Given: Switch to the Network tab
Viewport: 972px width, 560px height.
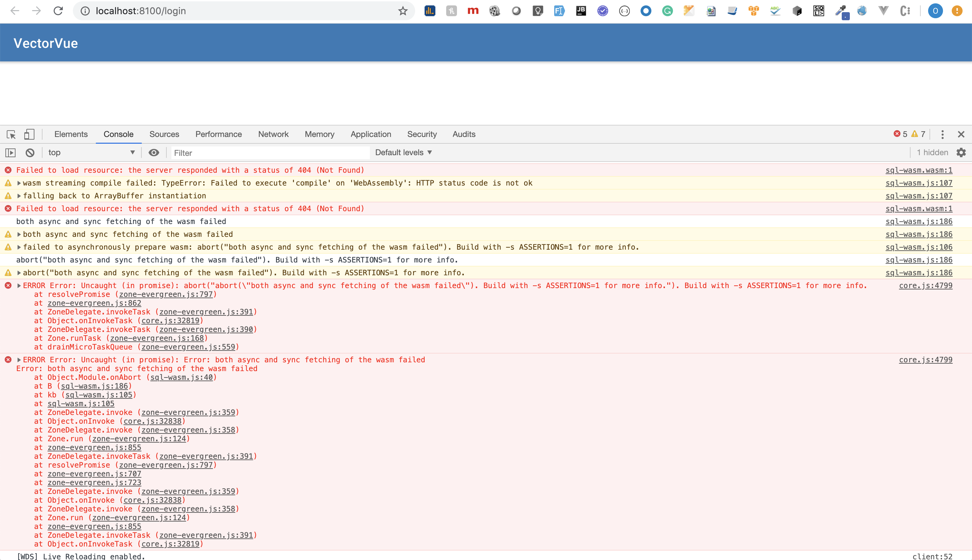Looking at the screenshot, I should tap(273, 134).
